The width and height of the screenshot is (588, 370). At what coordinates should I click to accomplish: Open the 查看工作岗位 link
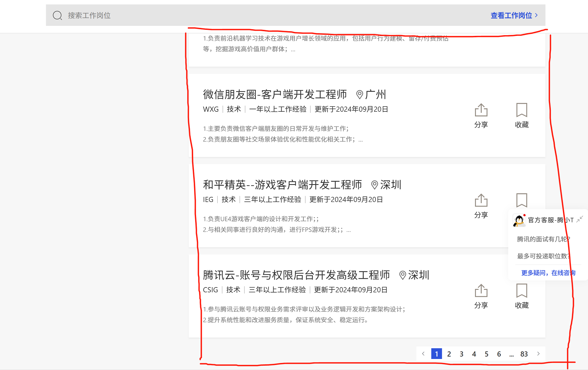tap(514, 15)
